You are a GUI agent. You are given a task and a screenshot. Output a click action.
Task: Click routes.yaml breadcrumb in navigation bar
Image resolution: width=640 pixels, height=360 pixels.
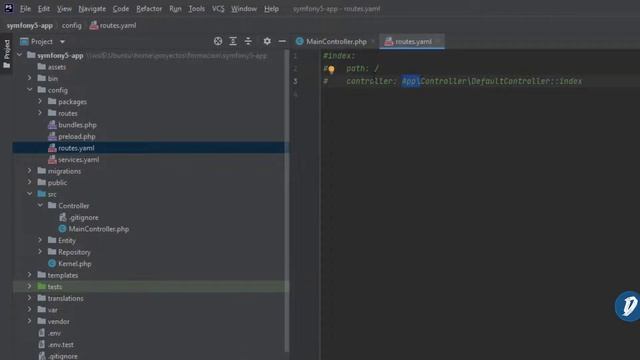113,25
